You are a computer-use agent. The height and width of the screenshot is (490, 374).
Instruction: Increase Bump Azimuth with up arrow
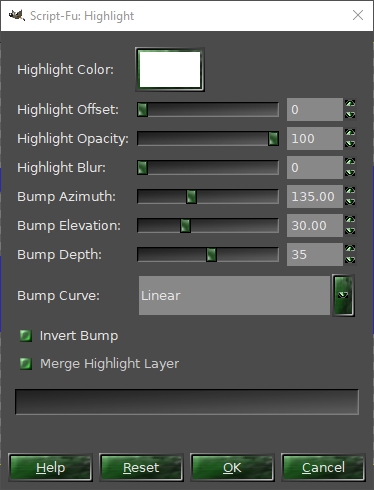point(350,191)
